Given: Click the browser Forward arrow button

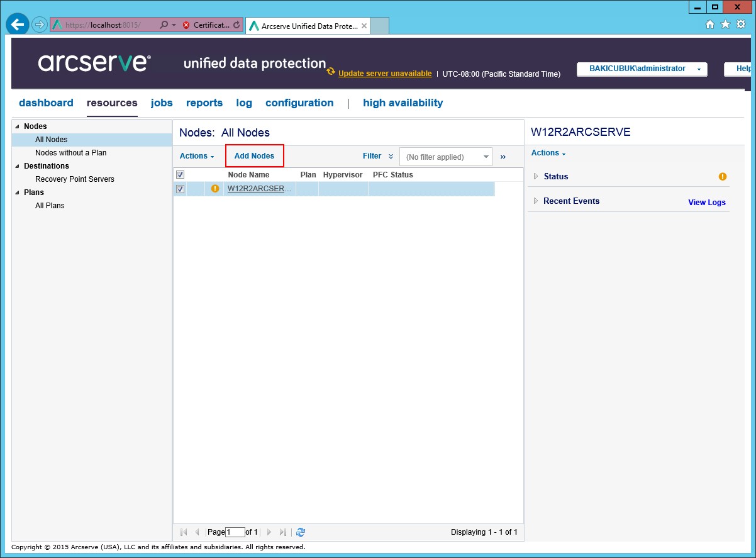Looking at the screenshot, I should pos(40,25).
